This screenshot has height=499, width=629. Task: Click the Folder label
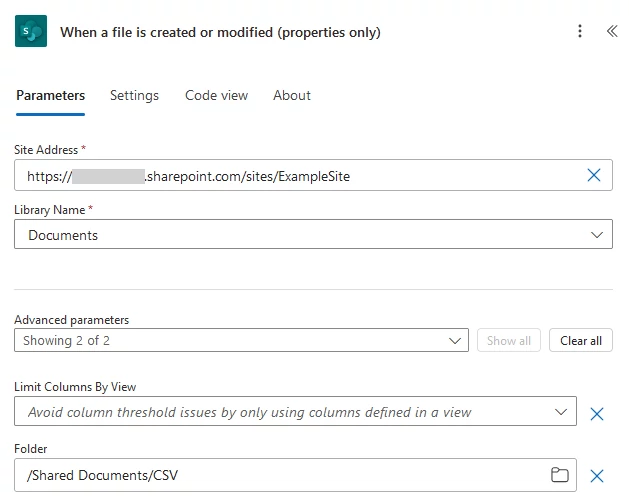click(30, 448)
